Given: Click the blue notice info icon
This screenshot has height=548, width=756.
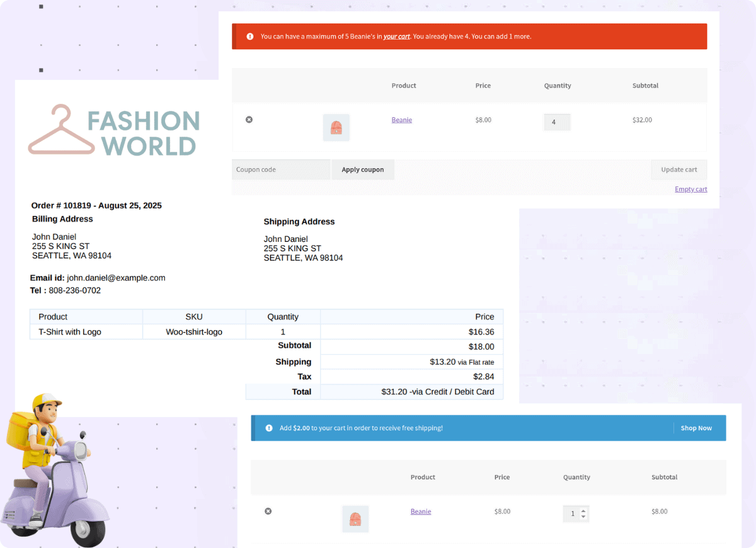Looking at the screenshot, I should click(269, 428).
